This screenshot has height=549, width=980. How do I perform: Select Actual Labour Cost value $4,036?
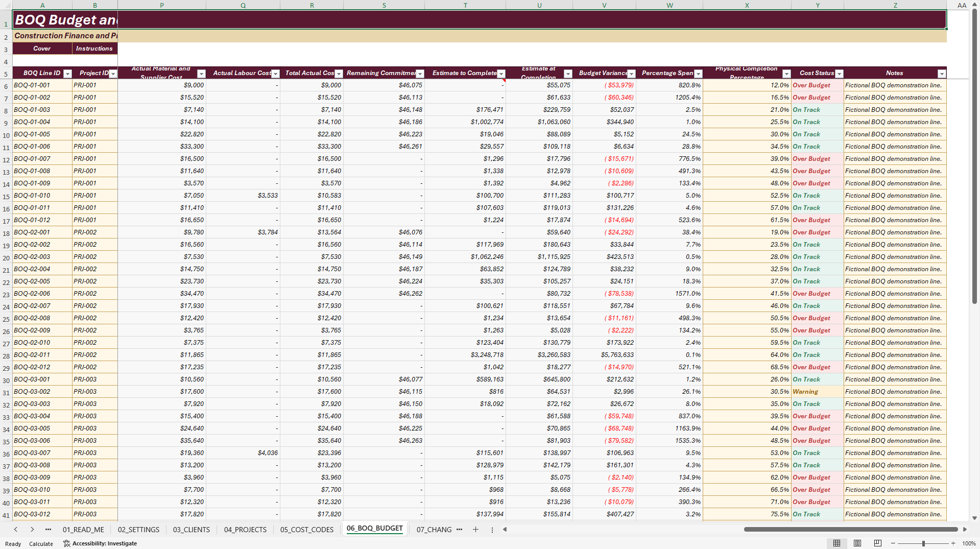243,453
